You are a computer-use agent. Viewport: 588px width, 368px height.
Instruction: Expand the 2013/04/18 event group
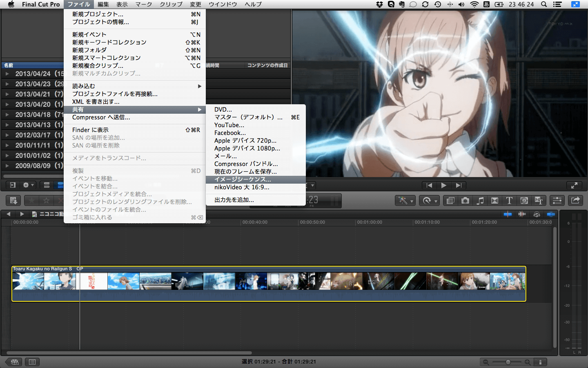[7, 114]
